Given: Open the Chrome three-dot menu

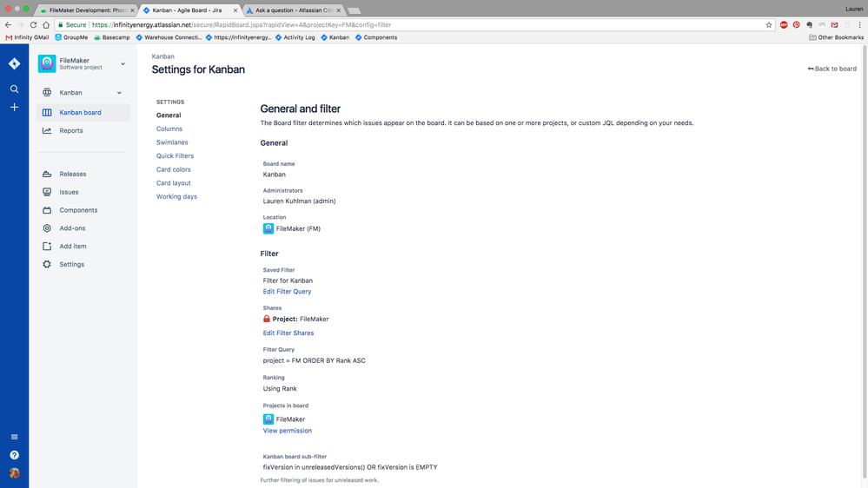Looking at the screenshot, I should point(859,25).
